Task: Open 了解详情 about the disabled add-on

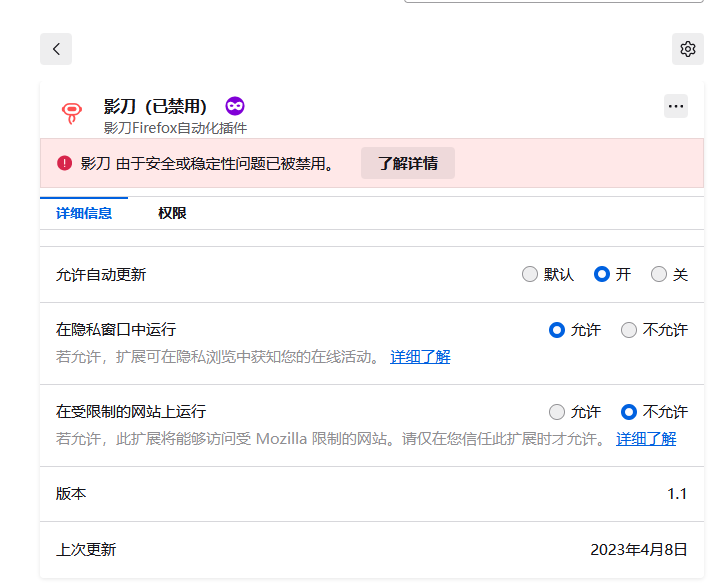Action: (x=408, y=163)
